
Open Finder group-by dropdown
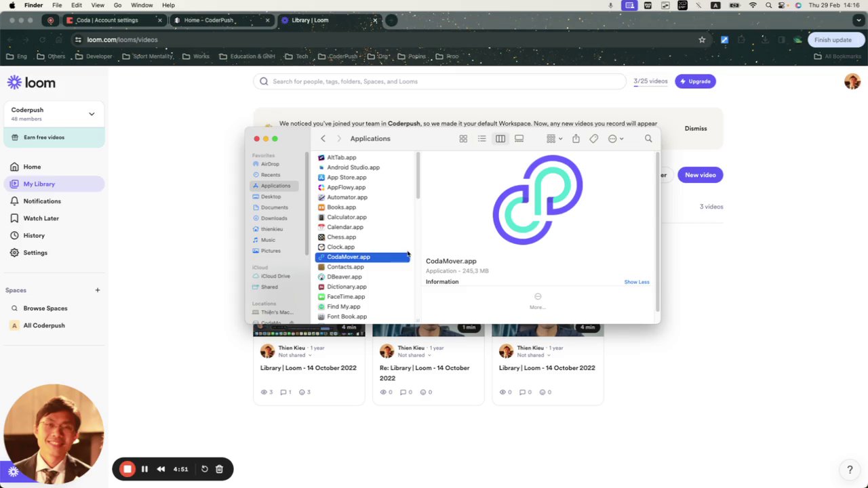(555, 138)
